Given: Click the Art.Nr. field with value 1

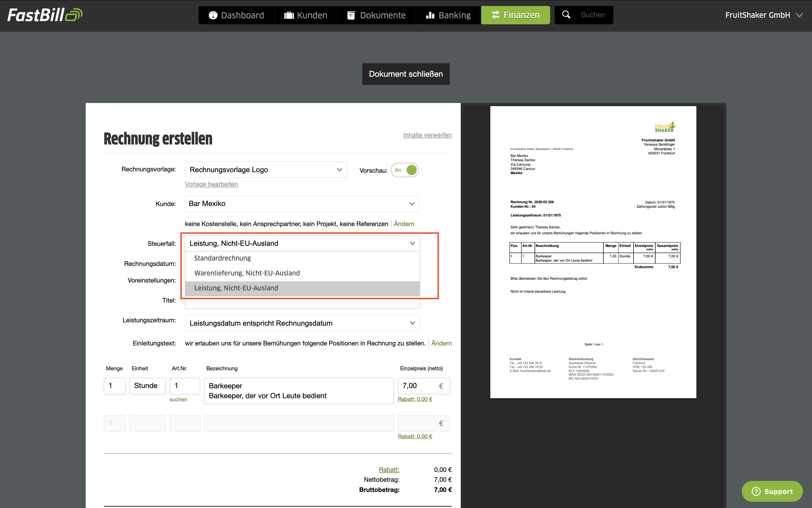Looking at the screenshot, I should tap(185, 386).
